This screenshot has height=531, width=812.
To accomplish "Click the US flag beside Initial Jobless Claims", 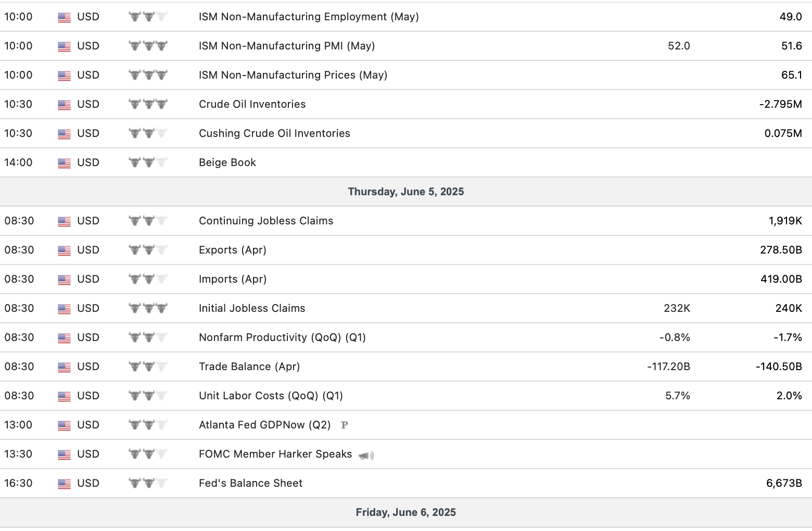I will 64,309.
